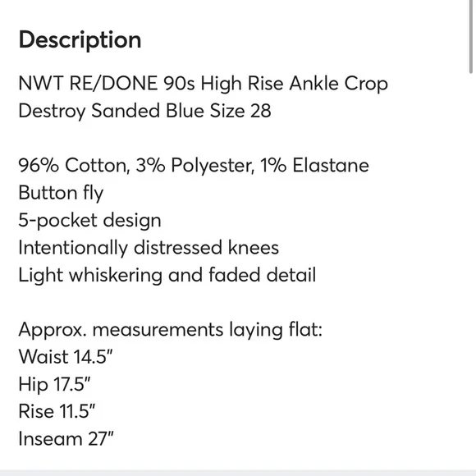Click the Button fly line
Screen dimensions: 476x476
61,193
